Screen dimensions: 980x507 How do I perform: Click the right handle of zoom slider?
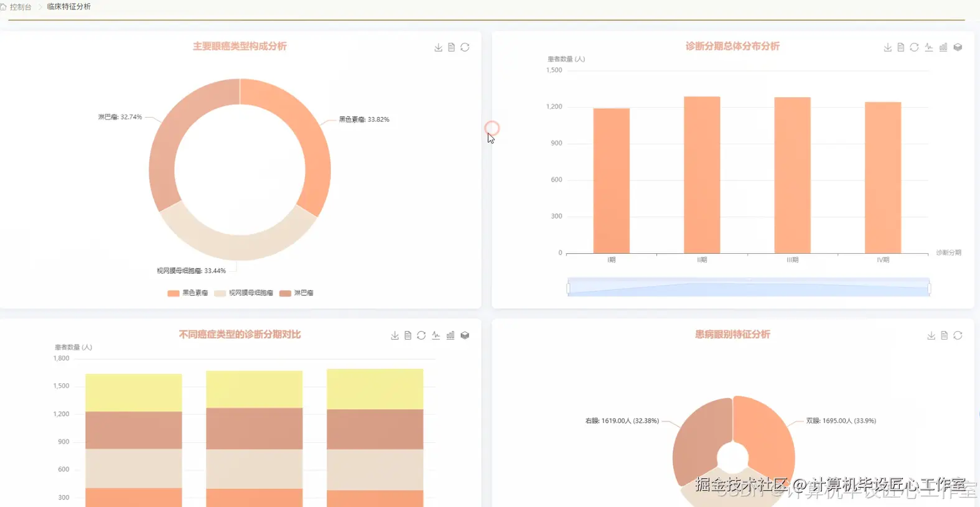[x=929, y=288]
